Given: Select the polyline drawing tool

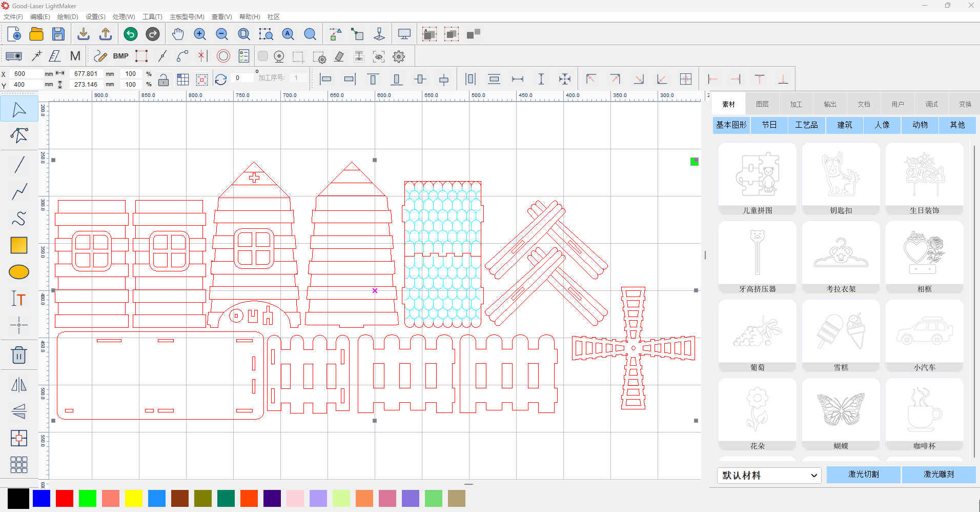Looking at the screenshot, I should [19, 192].
